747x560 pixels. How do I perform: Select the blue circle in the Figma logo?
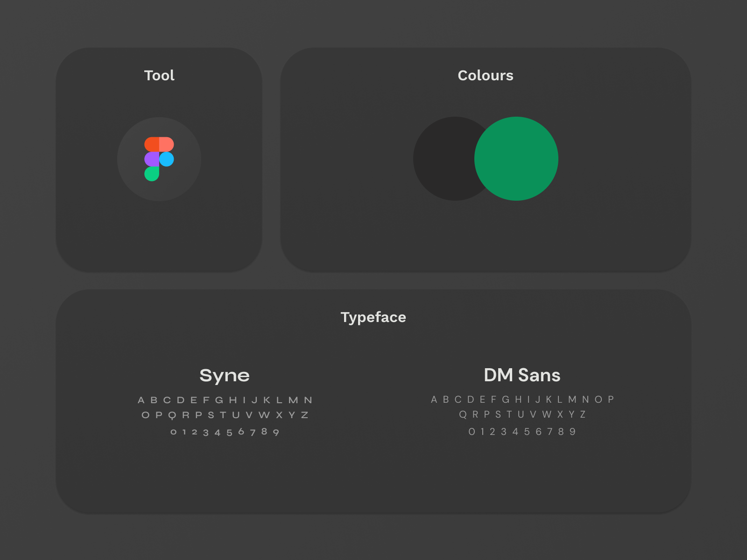click(x=167, y=159)
